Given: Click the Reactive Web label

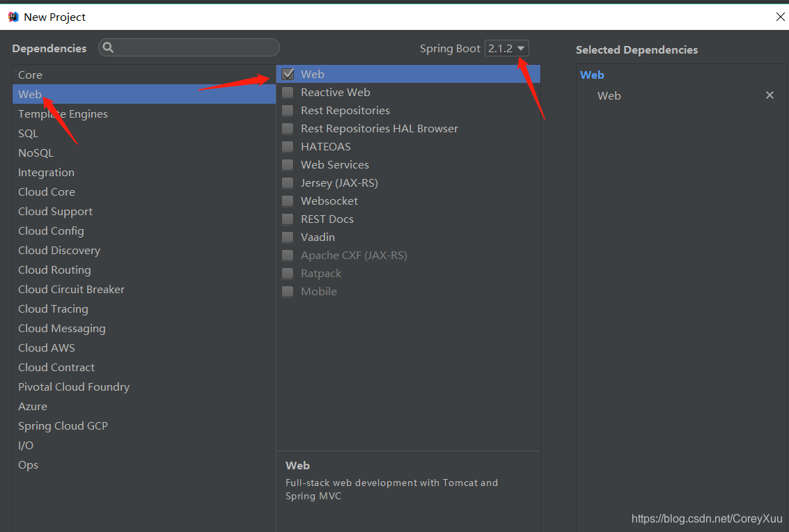Looking at the screenshot, I should click(x=335, y=92).
